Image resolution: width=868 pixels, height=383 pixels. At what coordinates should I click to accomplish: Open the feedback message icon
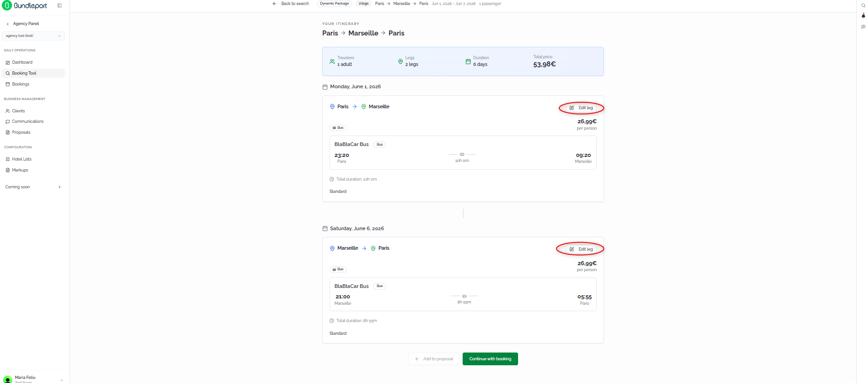(x=863, y=27)
